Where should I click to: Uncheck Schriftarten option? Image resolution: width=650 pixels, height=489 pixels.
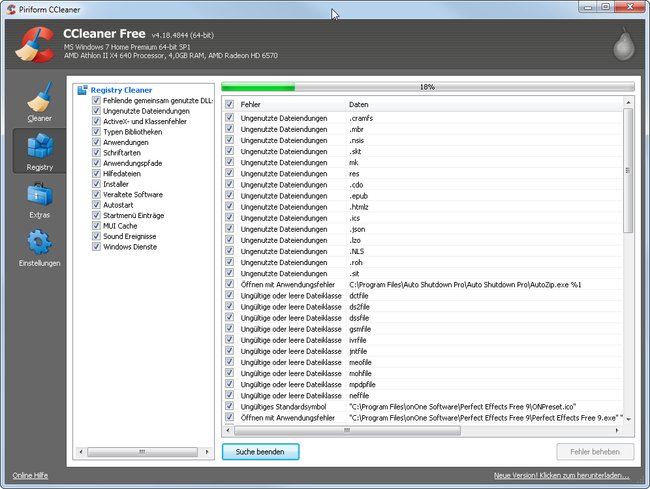pos(96,153)
